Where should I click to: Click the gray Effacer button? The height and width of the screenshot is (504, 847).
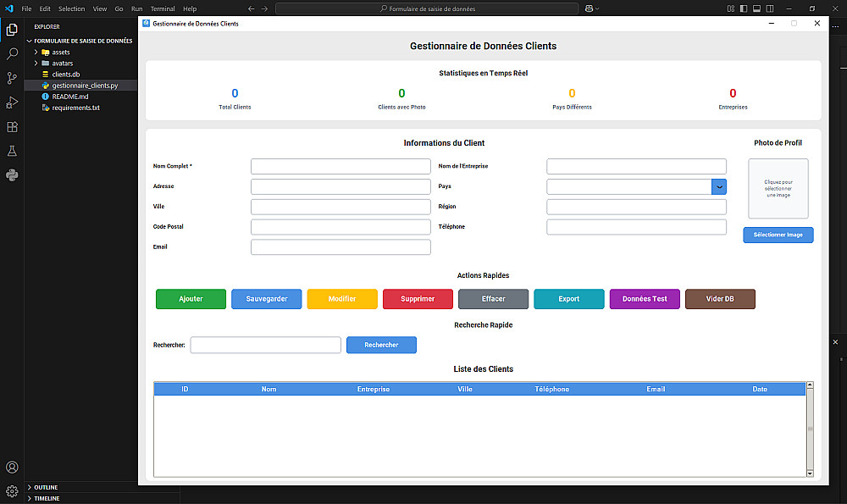493,299
